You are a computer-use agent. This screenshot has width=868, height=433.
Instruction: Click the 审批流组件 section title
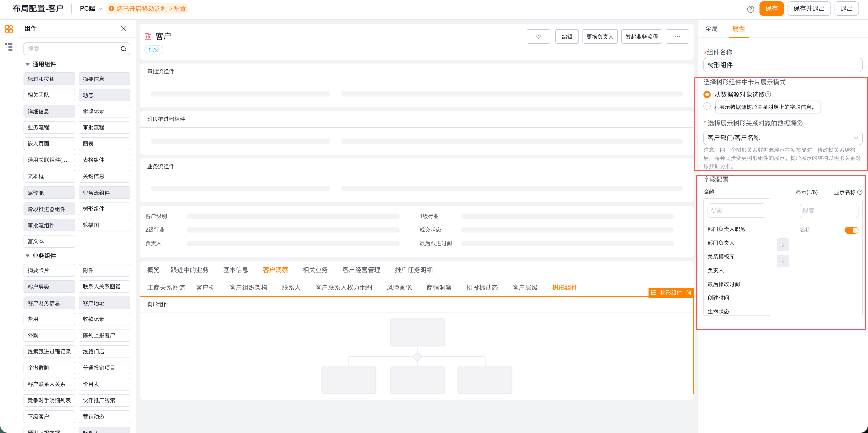pos(161,71)
